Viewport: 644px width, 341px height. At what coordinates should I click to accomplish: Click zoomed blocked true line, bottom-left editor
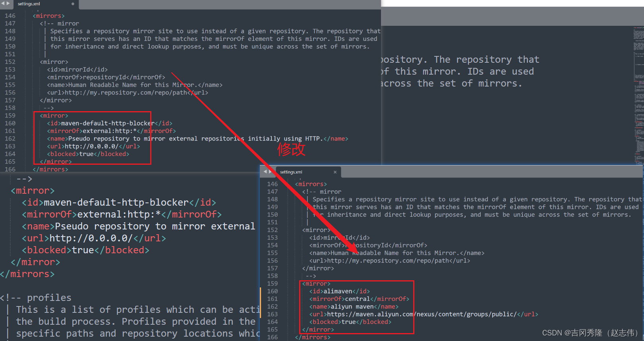point(85,250)
